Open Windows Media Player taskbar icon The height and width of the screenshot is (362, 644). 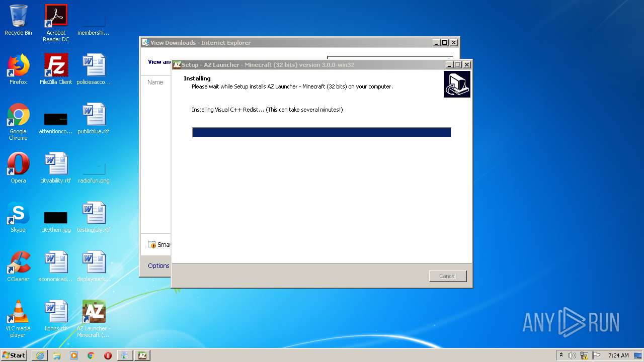(x=74, y=355)
